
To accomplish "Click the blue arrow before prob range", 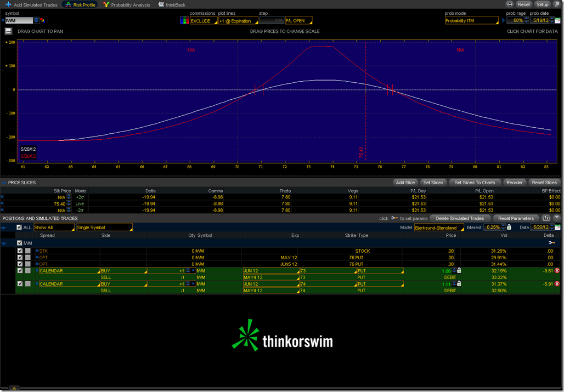I will coord(504,20).
